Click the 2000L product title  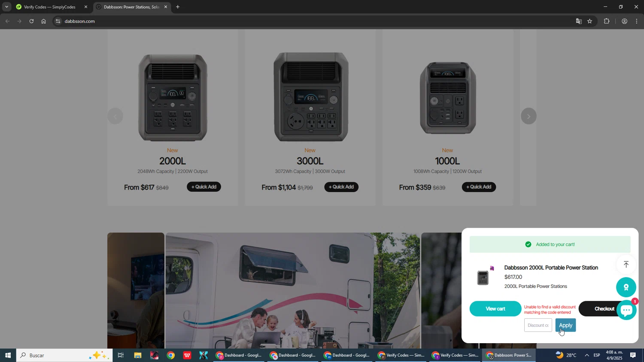pyautogui.click(x=173, y=161)
